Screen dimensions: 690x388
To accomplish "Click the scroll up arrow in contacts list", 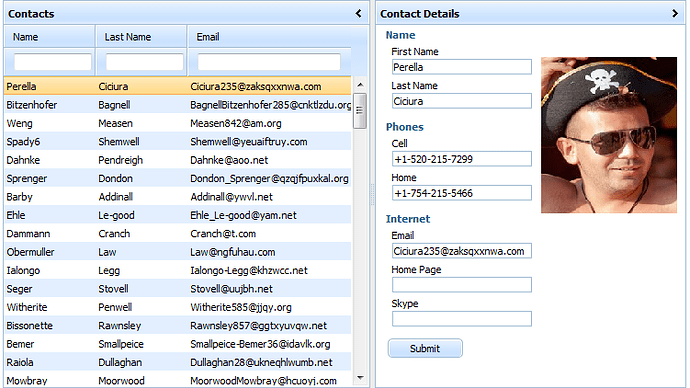I will 360,85.
